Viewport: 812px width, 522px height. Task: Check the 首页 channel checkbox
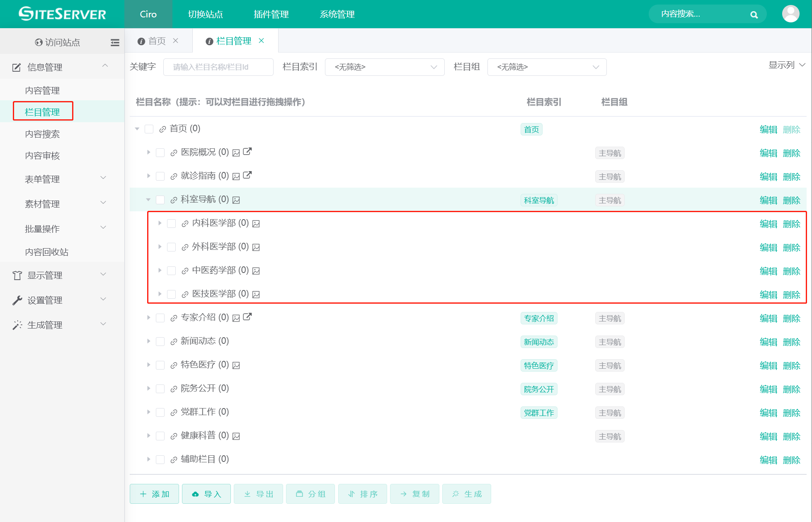click(149, 129)
